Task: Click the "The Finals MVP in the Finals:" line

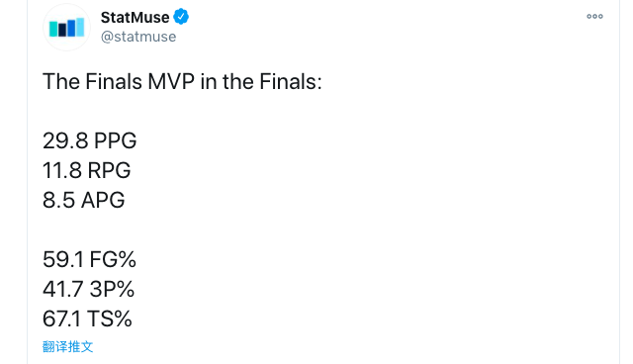Action: coord(182,81)
